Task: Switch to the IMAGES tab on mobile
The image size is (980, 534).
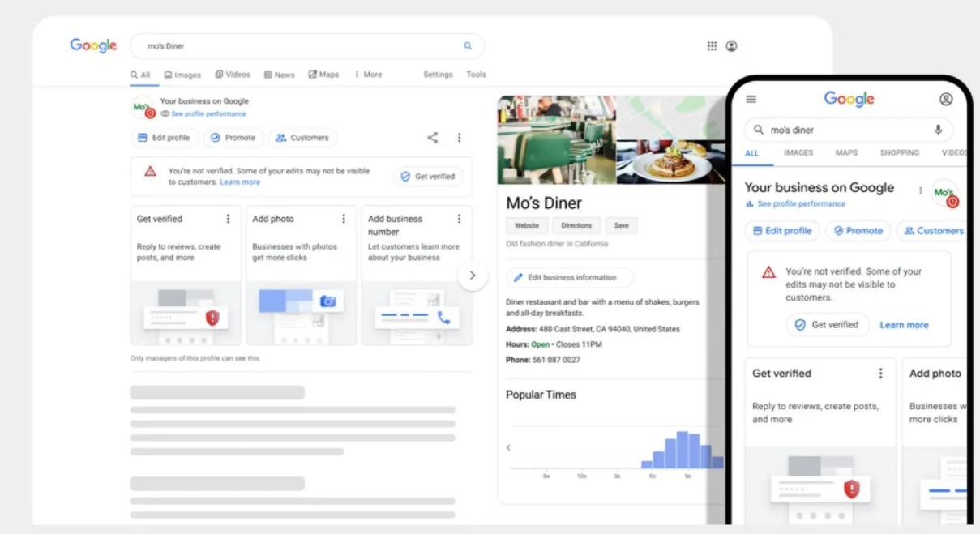Action: coord(798,152)
